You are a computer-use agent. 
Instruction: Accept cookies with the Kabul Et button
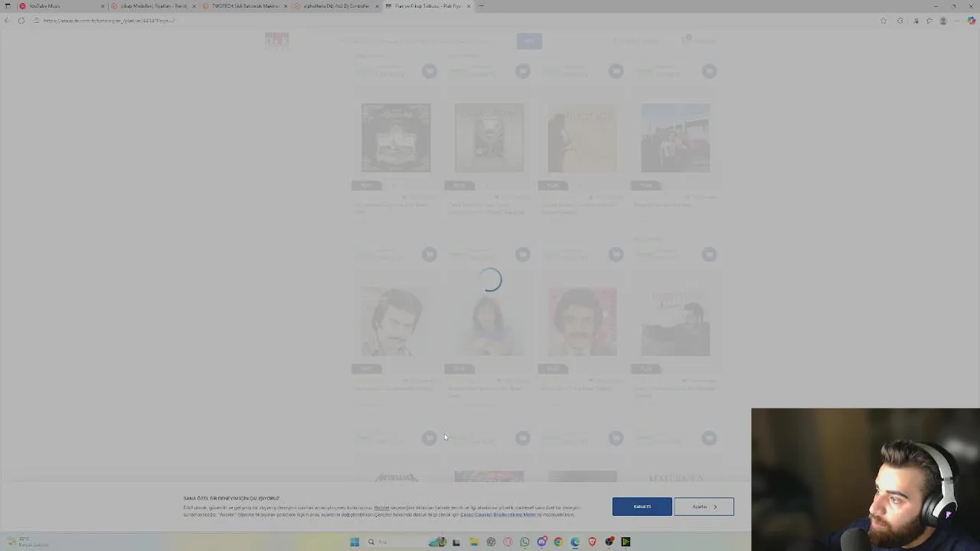pos(642,507)
